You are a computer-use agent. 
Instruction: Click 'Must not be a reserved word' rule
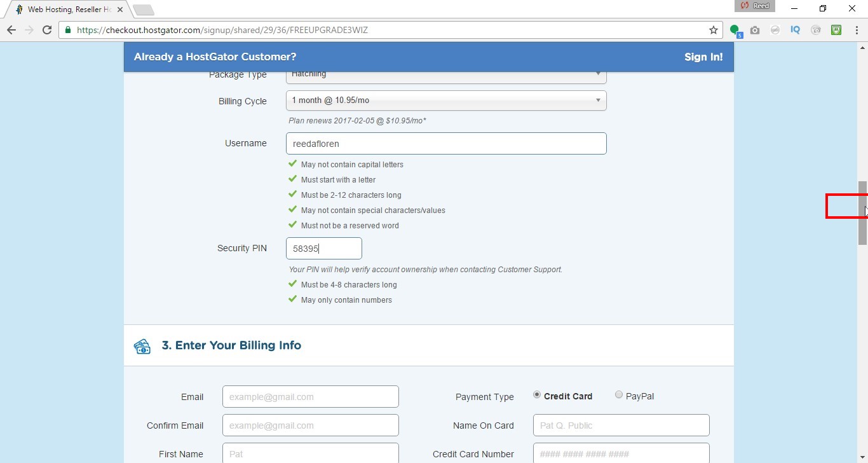point(350,225)
